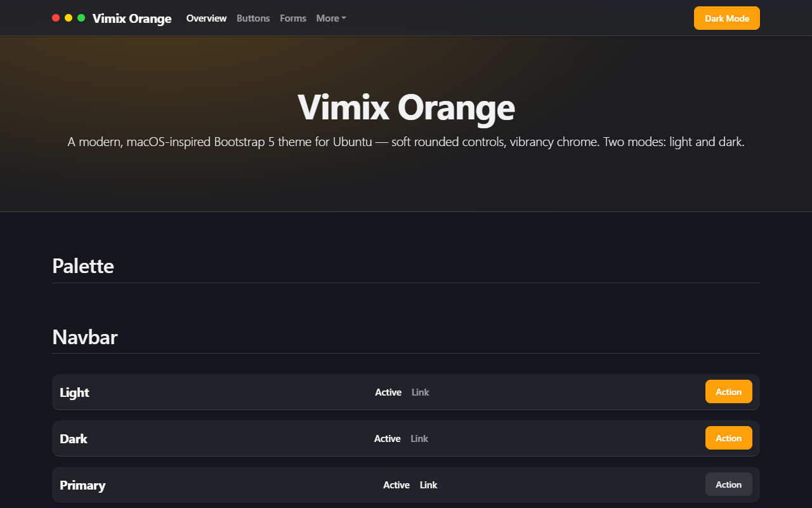Select the Forms nav item

pyautogui.click(x=293, y=18)
